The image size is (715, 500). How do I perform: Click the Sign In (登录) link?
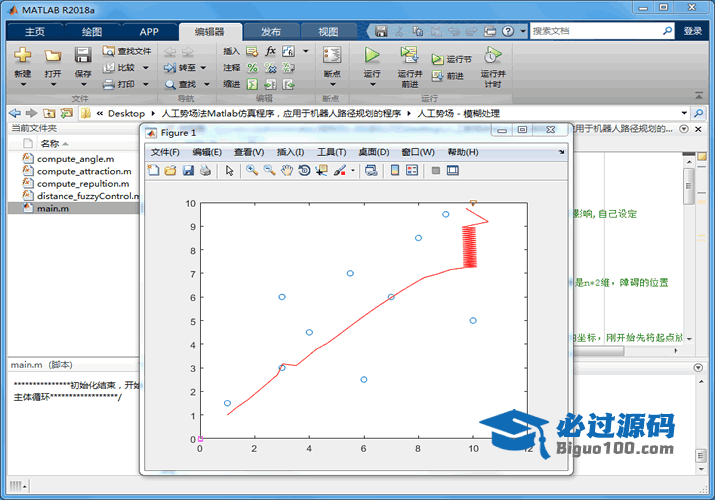point(693,31)
